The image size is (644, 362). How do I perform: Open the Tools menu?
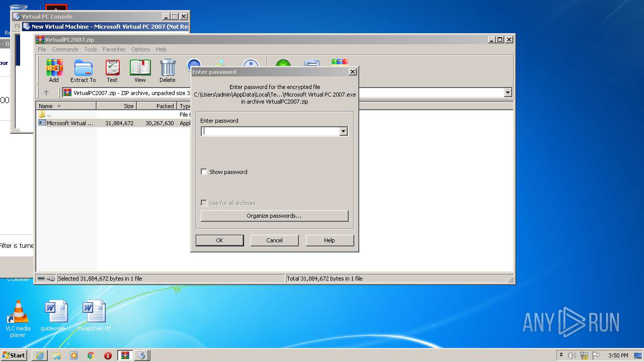[x=91, y=49]
